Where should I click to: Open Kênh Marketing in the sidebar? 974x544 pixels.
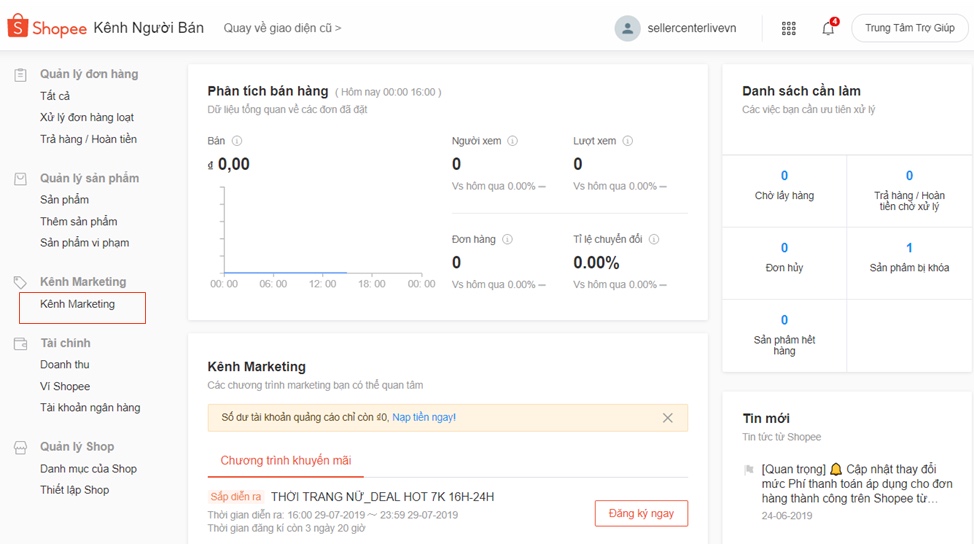(x=78, y=304)
